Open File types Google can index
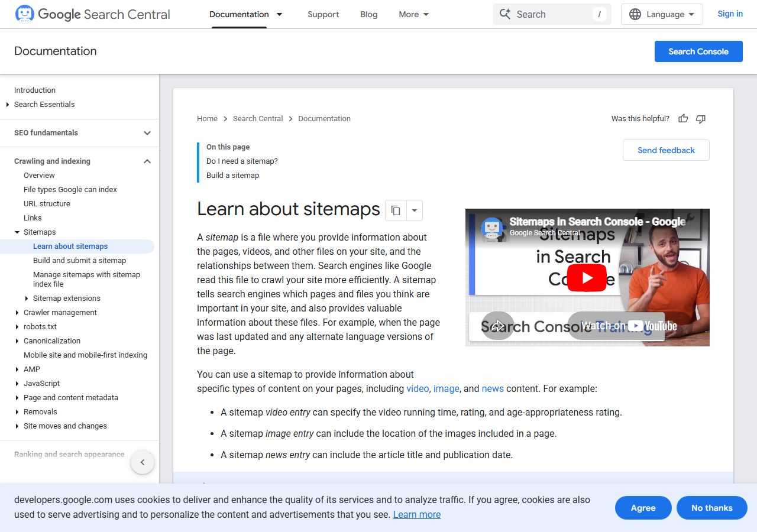This screenshot has width=757, height=532. (x=70, y=190)
